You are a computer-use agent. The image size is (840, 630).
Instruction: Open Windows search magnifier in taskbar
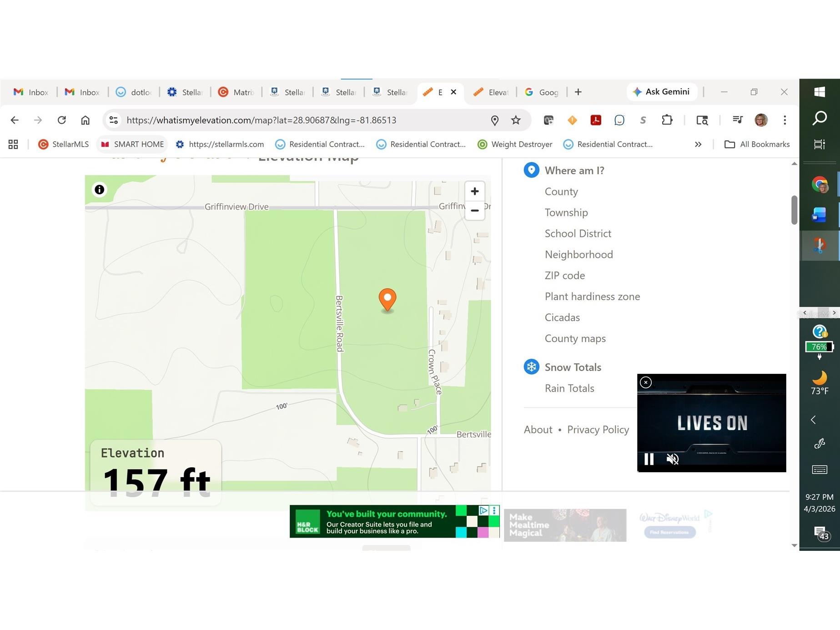820,118
